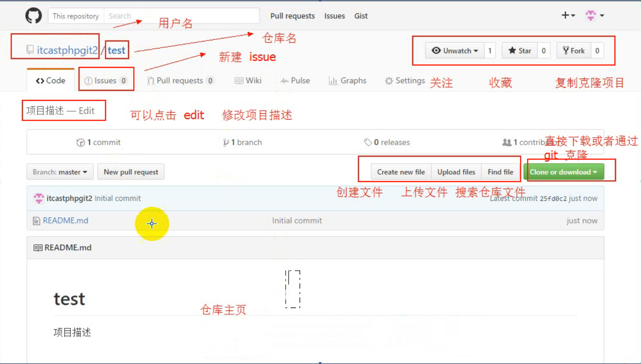Viewport: 641px width, 364px height.
Task: Open the Initial commit message beside itcastphpgit2
Action: [117, 198]
